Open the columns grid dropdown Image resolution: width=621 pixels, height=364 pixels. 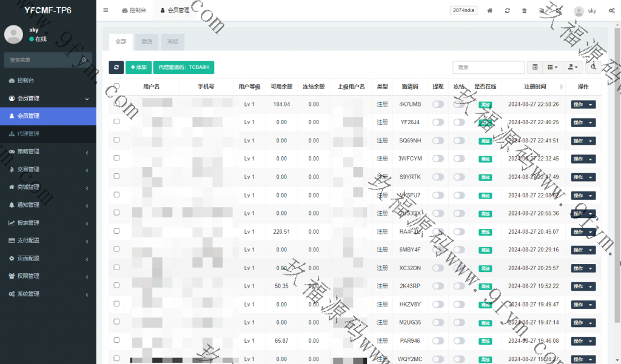pos(552,67)
